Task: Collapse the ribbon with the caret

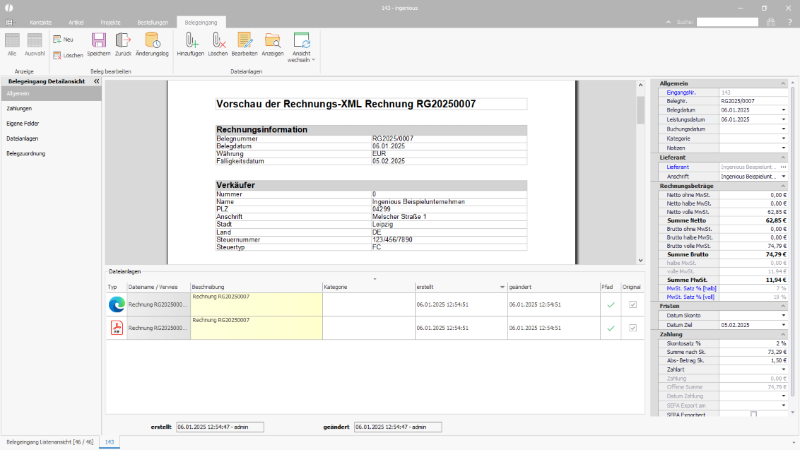Action: [x=668, y=22]
